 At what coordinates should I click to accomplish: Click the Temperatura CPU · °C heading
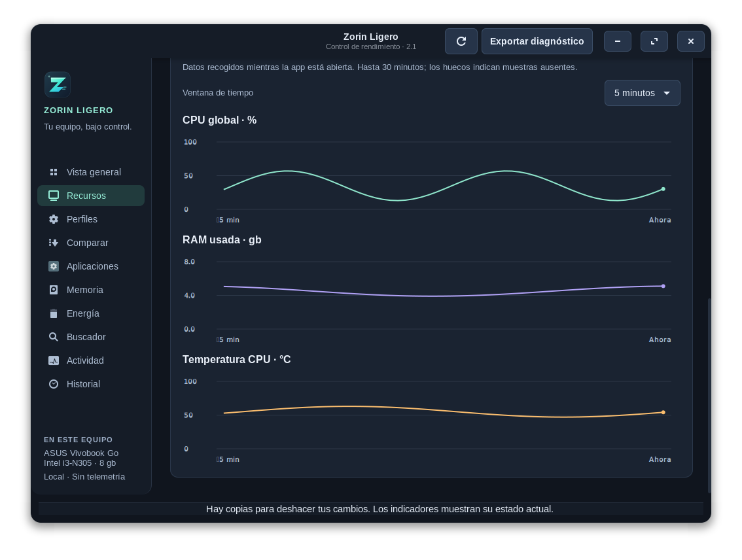click(x=237, y=359)
